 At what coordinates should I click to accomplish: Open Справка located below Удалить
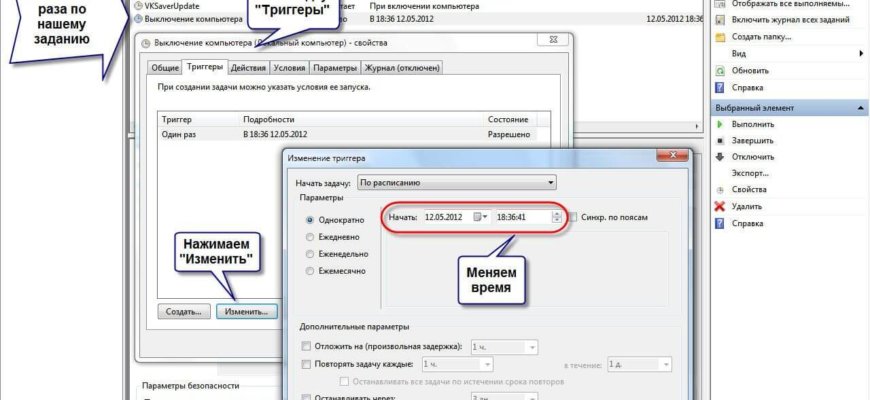point(747,224)
